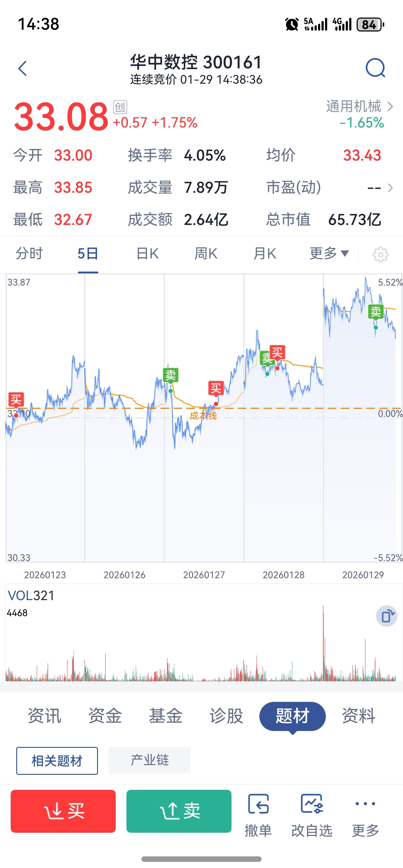The height and width of the screenshot is (868, 403).
Task: Tap the 卖 marker on 20260129
Action: [376, 312]
